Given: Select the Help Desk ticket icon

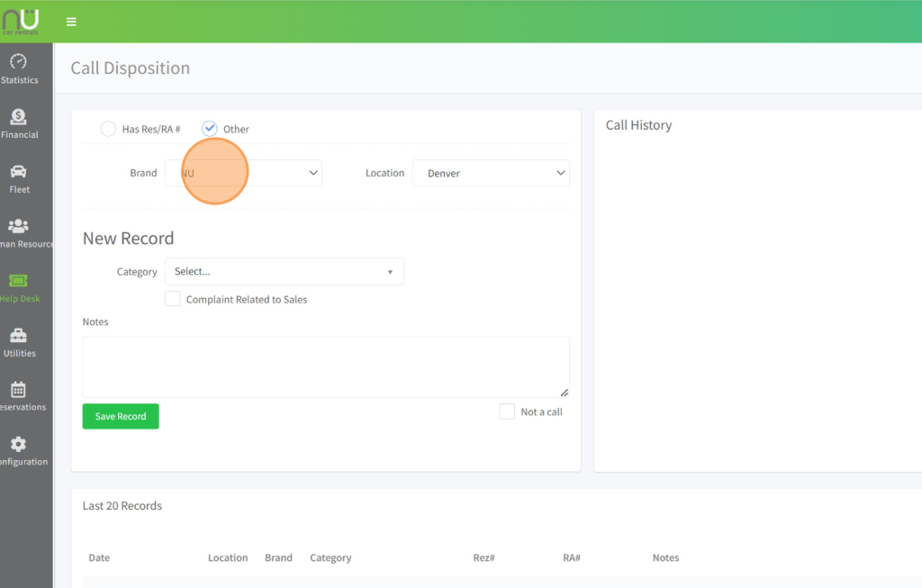Looking at the screenshot, I should click(18, 281).
